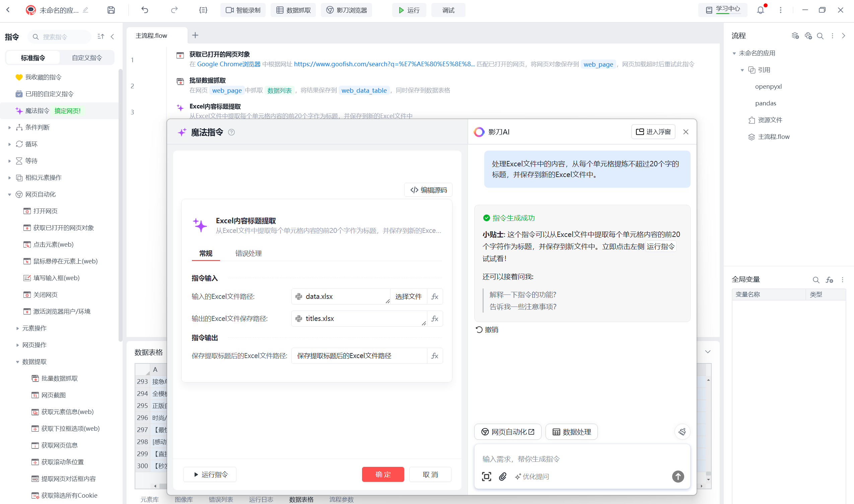
Task: Click the redo arrow icon
Action: (174, 10)
